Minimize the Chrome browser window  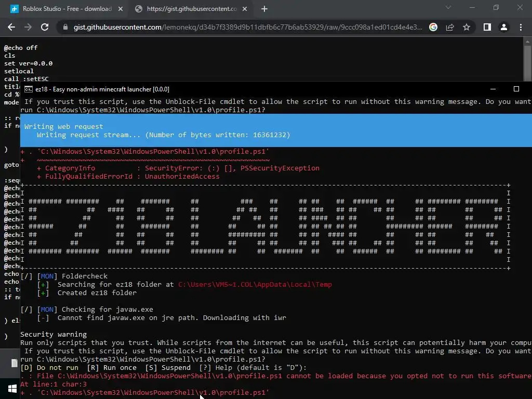pos(472,7)
